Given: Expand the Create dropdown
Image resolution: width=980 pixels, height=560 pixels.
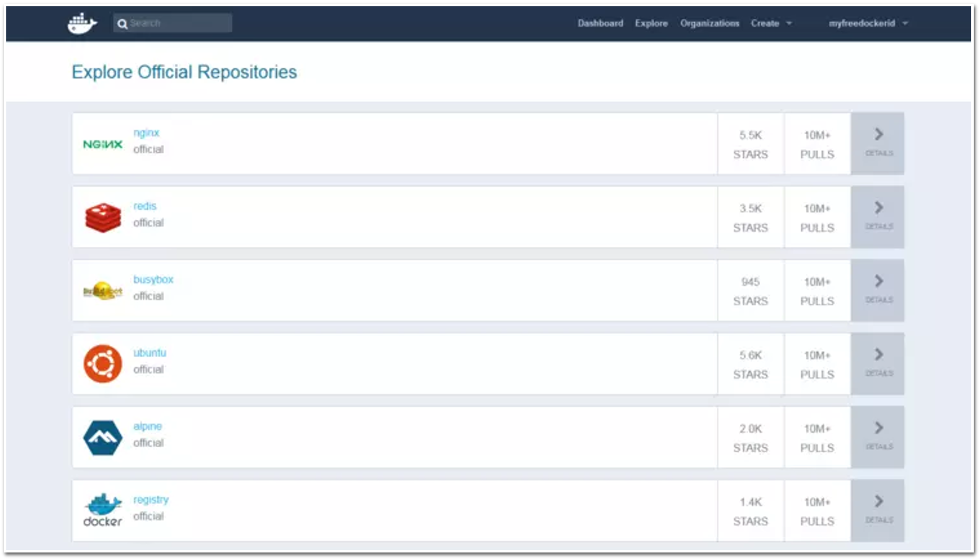Looking at the screenshot, I should (x=771, y=23).
